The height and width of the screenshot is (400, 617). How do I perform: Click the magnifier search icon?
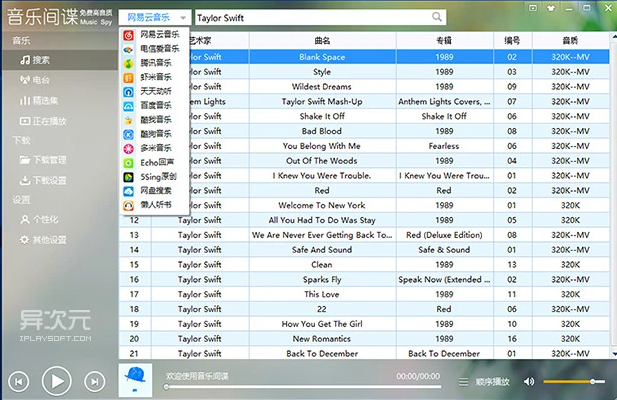point(437,17)
